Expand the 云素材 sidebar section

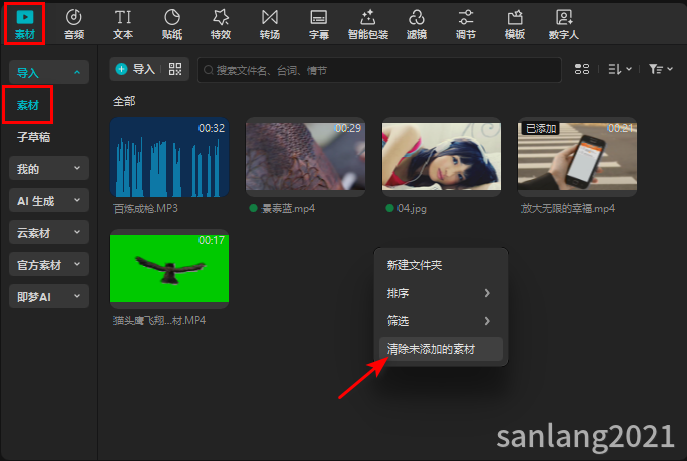coord(49,232)
